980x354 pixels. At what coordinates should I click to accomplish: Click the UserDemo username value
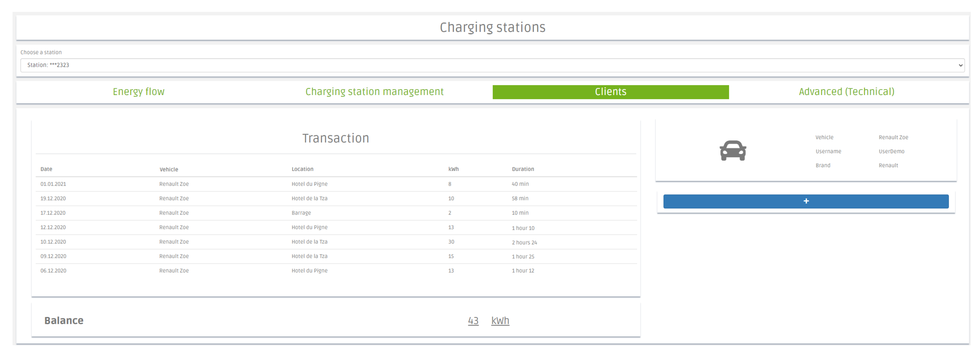click(x=891, y=151)
